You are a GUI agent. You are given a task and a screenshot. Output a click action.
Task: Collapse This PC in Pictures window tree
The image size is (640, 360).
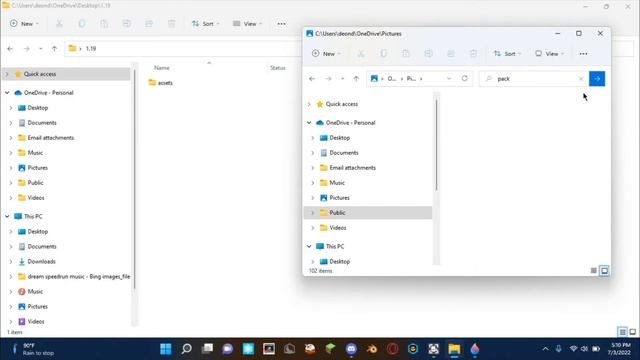point(309,246)
